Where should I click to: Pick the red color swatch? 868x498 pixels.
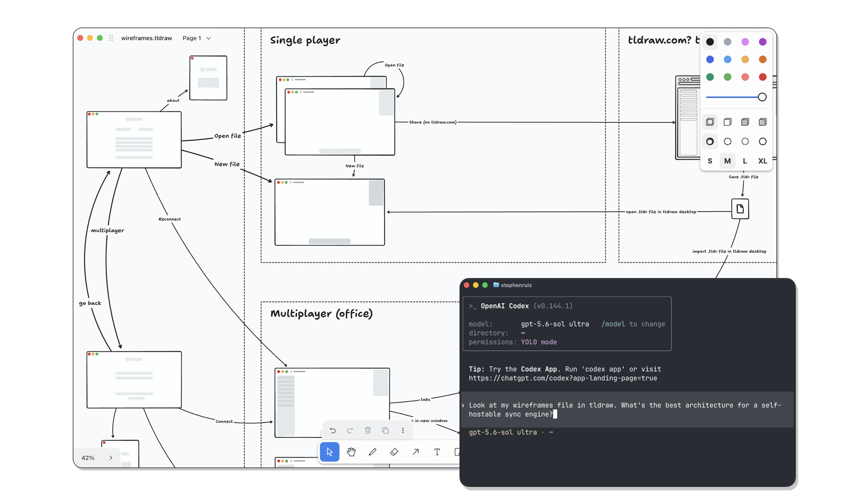click(x=762, y=77)
